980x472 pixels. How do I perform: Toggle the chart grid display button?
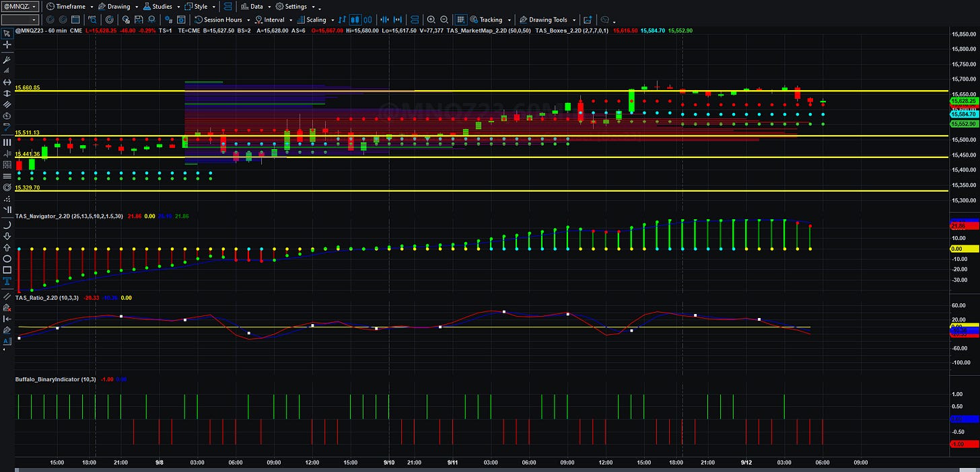(x=461, y=19)
